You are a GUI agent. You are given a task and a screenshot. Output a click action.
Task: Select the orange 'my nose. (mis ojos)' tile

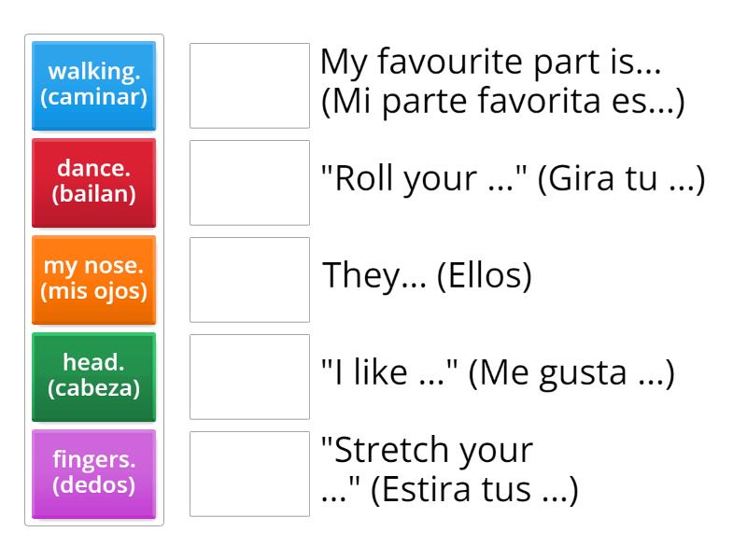(x=93, y=280)
